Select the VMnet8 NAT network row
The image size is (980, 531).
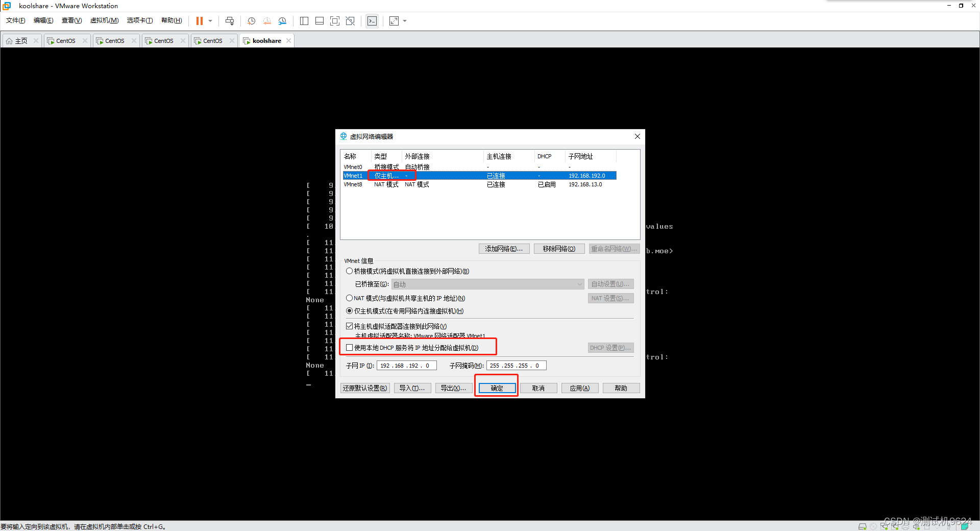(x=479, y=184)
